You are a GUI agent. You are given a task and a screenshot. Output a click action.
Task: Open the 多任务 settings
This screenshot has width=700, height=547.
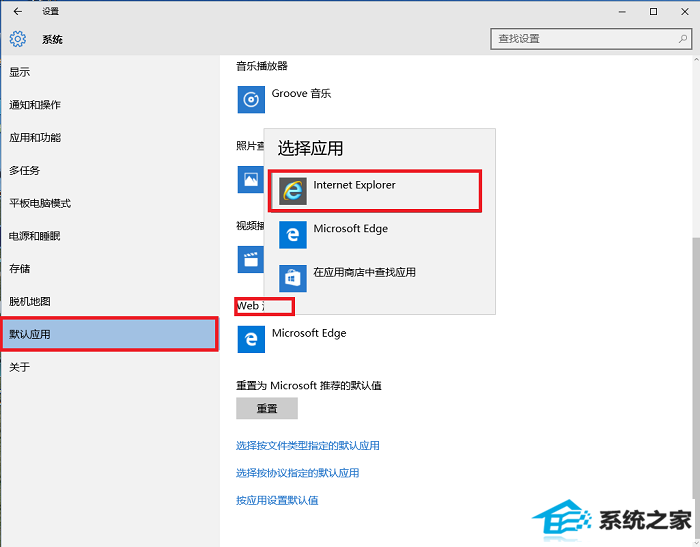(x=109, y=171)
